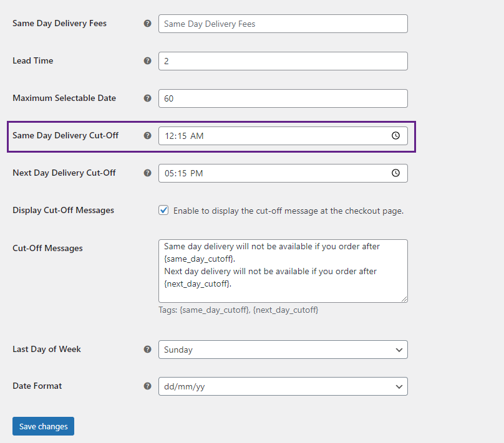Click the 'Next Day Delivery Cut-Off' label
This screenshot has width=504, height=443.
coord(64,173)
